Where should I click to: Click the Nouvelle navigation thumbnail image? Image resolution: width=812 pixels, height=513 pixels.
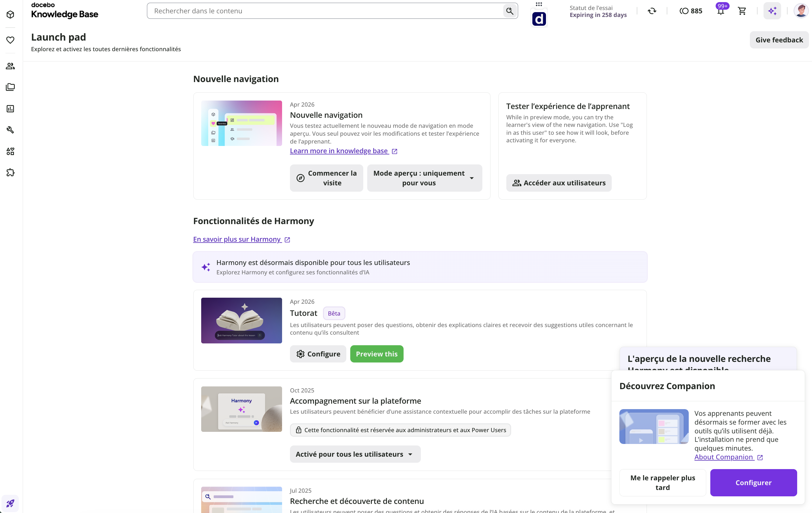241,123
